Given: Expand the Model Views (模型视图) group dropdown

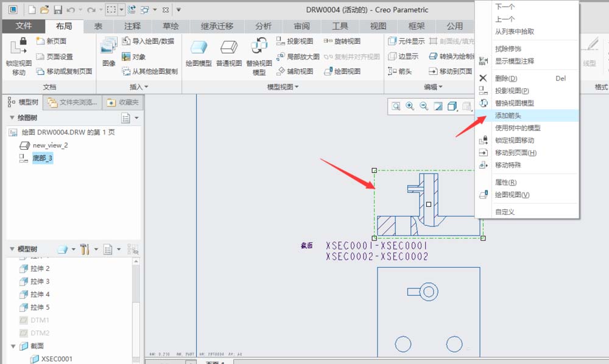Looking at the screenshot, I should [x=283, y=87].
